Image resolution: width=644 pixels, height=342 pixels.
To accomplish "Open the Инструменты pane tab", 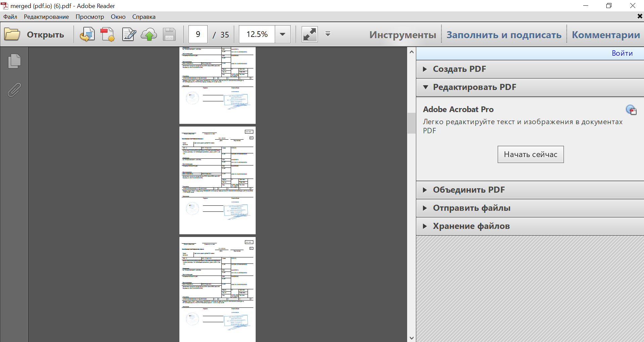I will tap(402, 35).
